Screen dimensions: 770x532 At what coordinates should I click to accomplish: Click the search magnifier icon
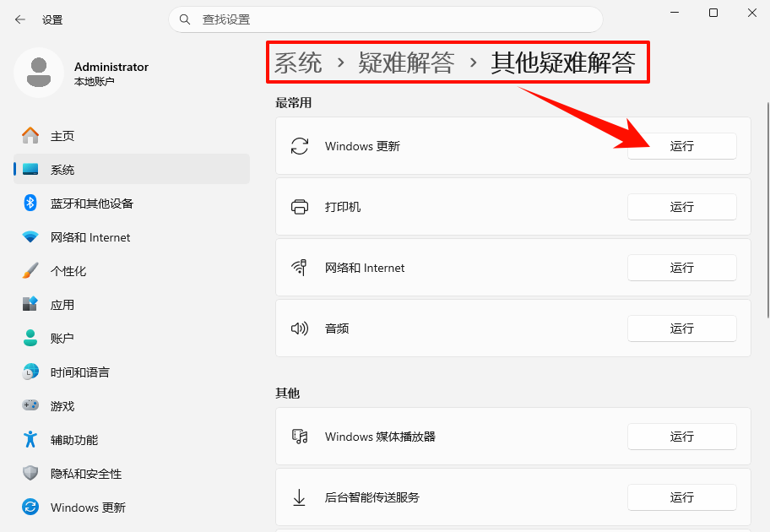click(185, 19)
